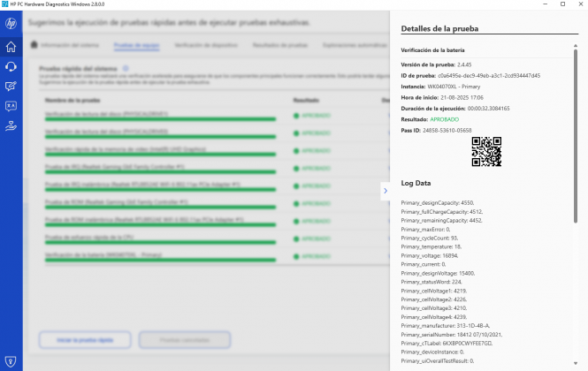Click the Duración de la ejecución value
The image size is (588, 371).
click(x=489, y=109)
